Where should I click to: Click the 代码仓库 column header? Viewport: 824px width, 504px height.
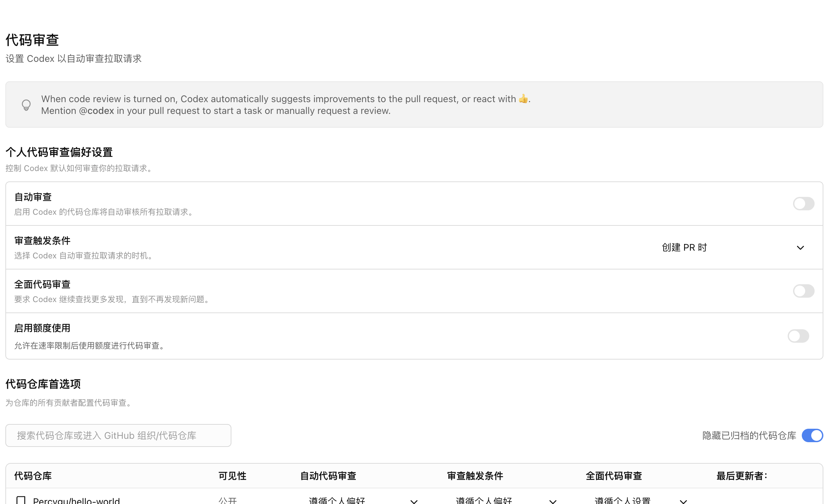(33, 476)
